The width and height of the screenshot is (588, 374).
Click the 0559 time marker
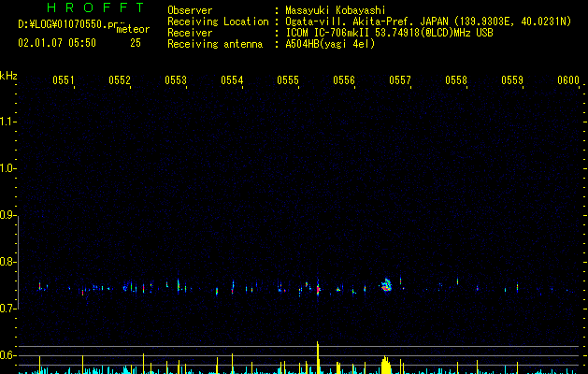[512, 79]
